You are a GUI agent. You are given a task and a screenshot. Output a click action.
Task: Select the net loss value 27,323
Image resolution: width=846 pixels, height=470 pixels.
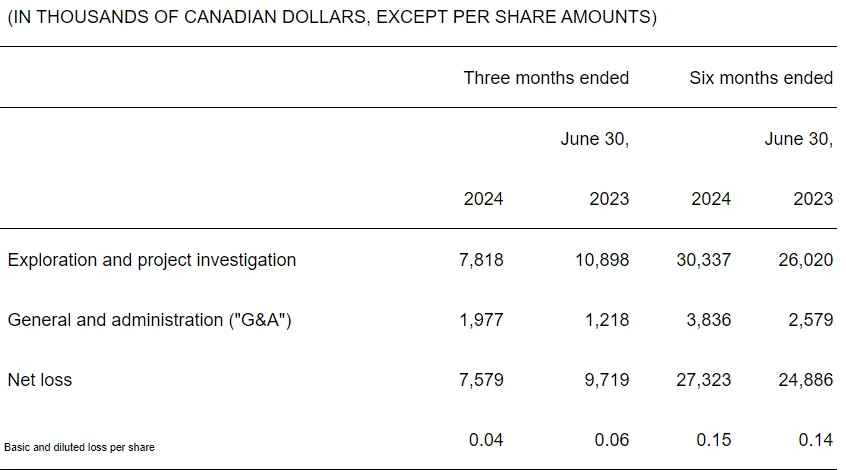coord(704,380)
